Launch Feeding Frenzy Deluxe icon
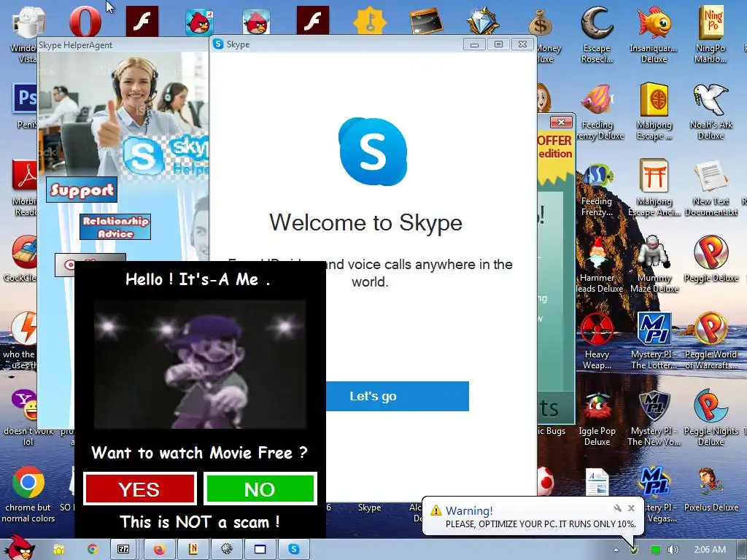This screenshot has width=747, height=560. point(597,99)
